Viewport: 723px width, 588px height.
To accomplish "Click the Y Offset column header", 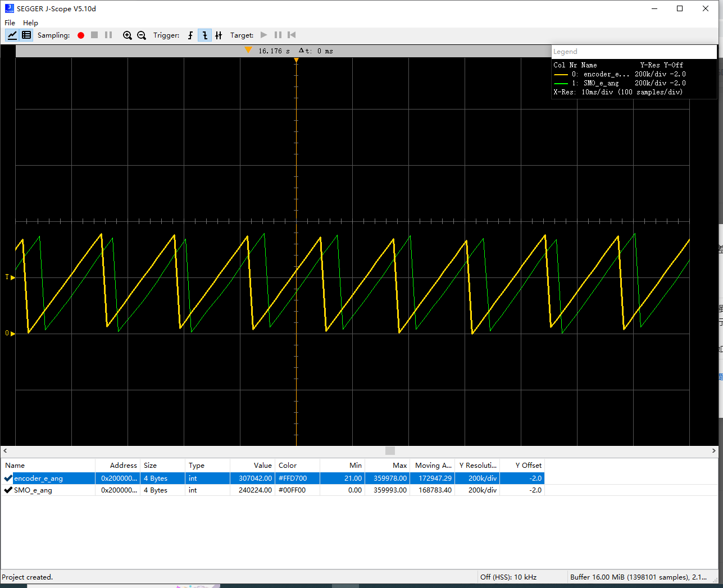I will 522,466.
